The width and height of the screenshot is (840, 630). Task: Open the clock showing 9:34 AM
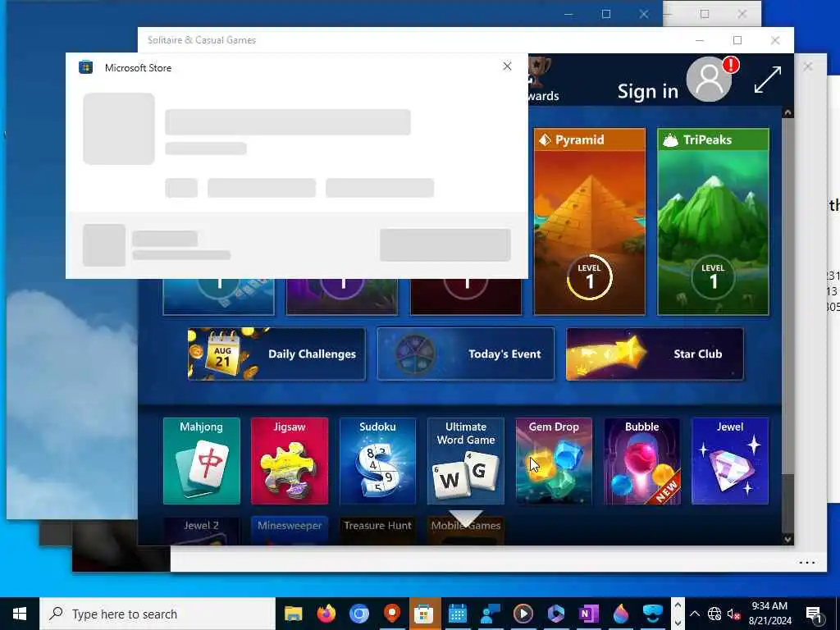[769, 614]
